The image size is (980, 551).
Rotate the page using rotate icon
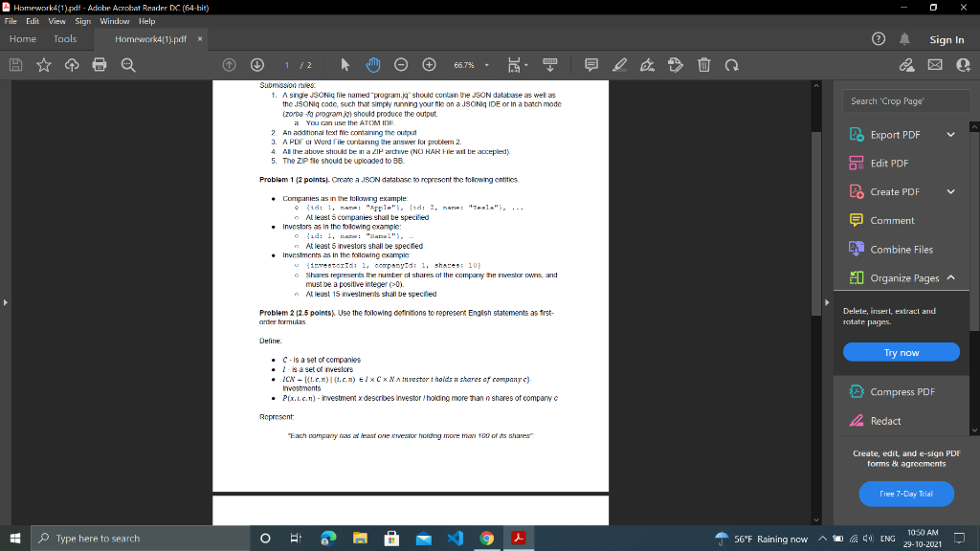[730, 64]
